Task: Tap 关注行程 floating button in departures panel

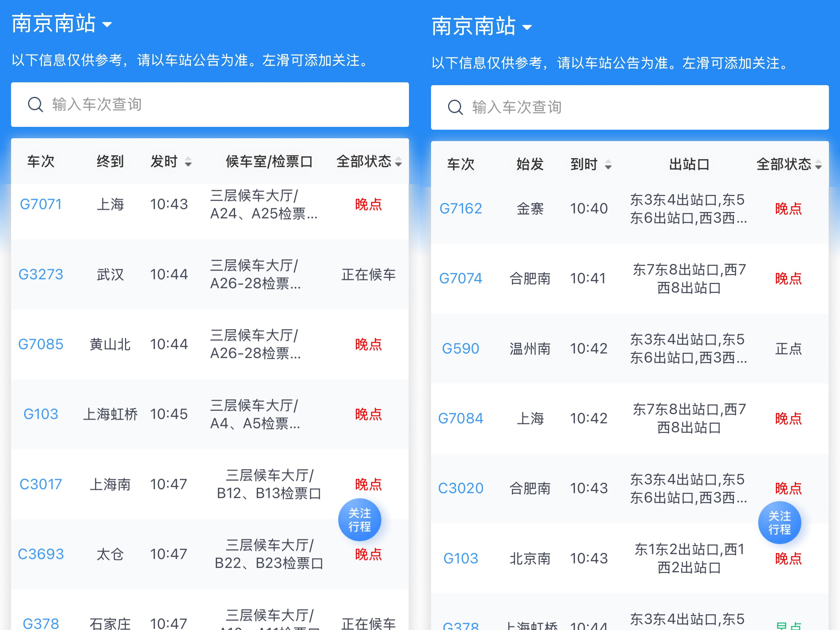Action: [360, 520]
